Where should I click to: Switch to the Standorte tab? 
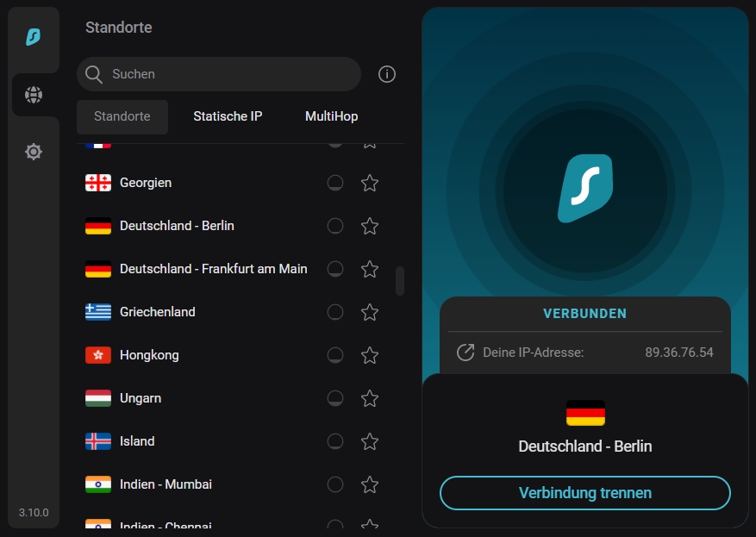tap(122, 116)
